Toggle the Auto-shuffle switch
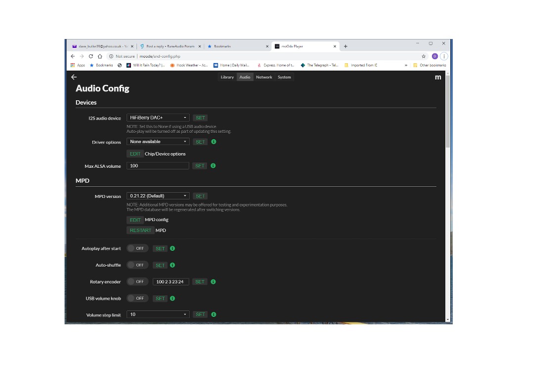555x392 pixels. click(137, 265)
